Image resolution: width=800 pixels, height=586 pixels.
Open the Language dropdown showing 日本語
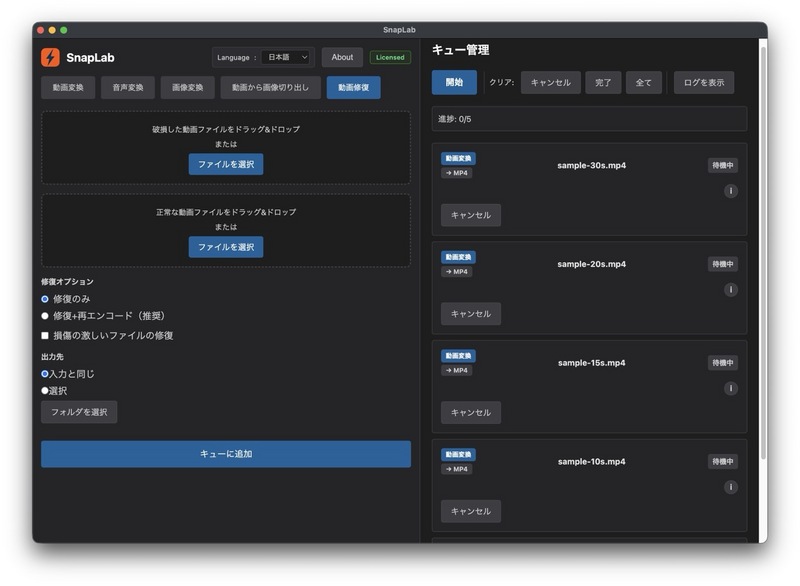(287, 58)
